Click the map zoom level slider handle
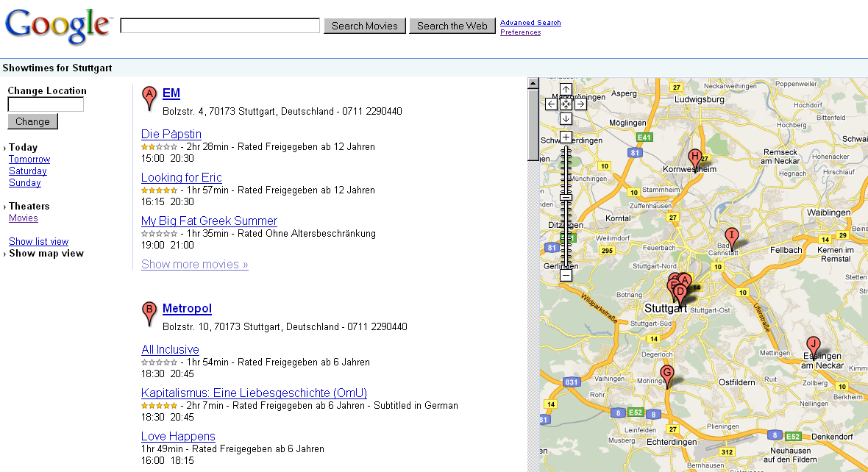The width and height of the screenshot is (868, 472). pyautogui.click(x=566, y=197)
